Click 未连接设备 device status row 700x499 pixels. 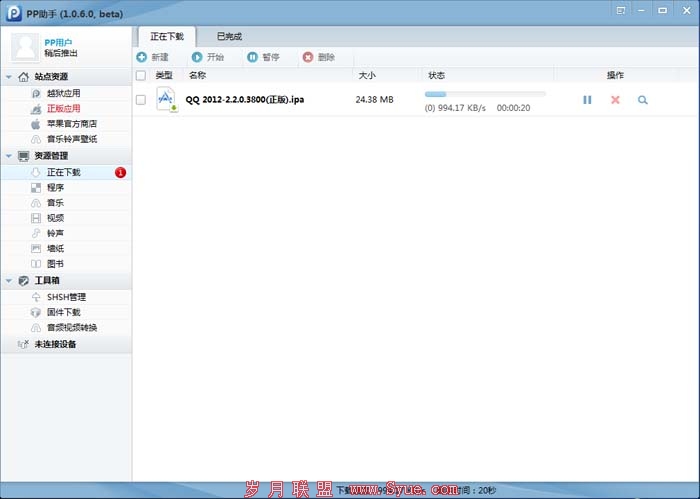(66, 344)
